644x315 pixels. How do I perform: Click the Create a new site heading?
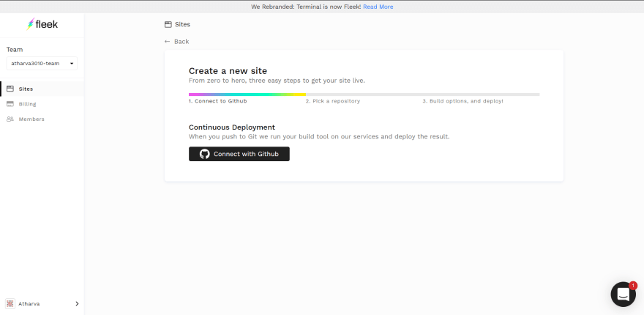tap(228, 71)
